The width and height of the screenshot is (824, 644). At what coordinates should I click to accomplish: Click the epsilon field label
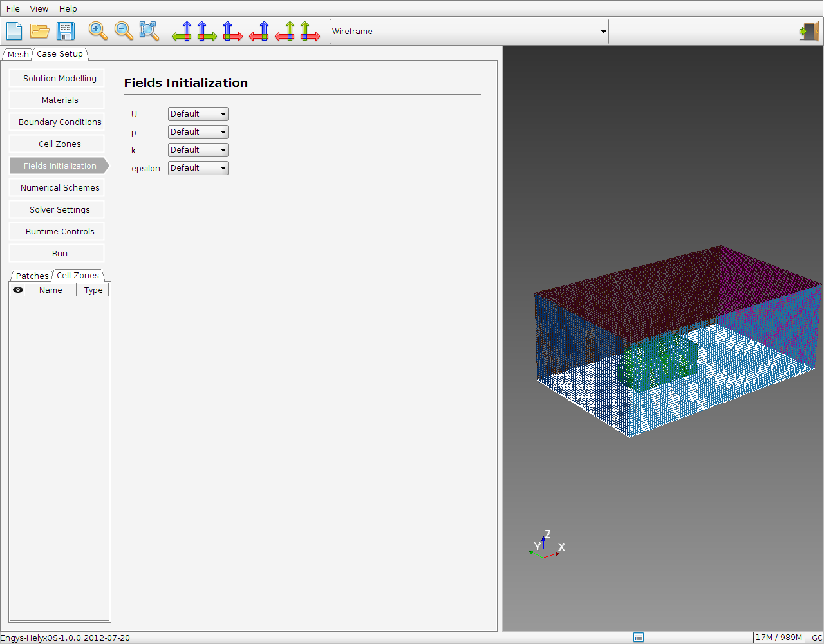pos(145,168)
